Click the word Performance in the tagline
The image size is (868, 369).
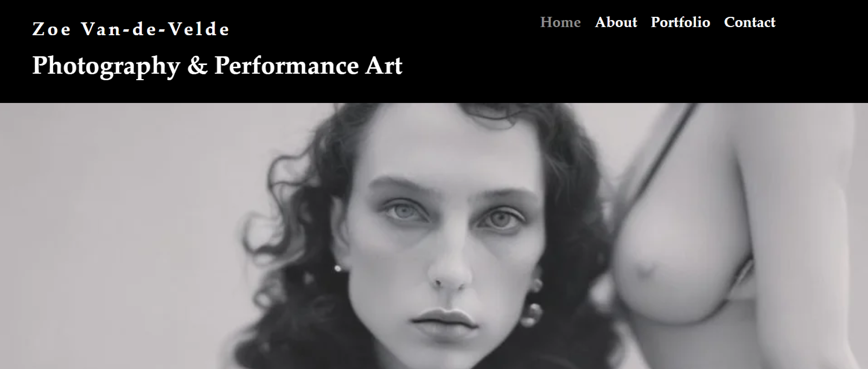pos(286,66)
